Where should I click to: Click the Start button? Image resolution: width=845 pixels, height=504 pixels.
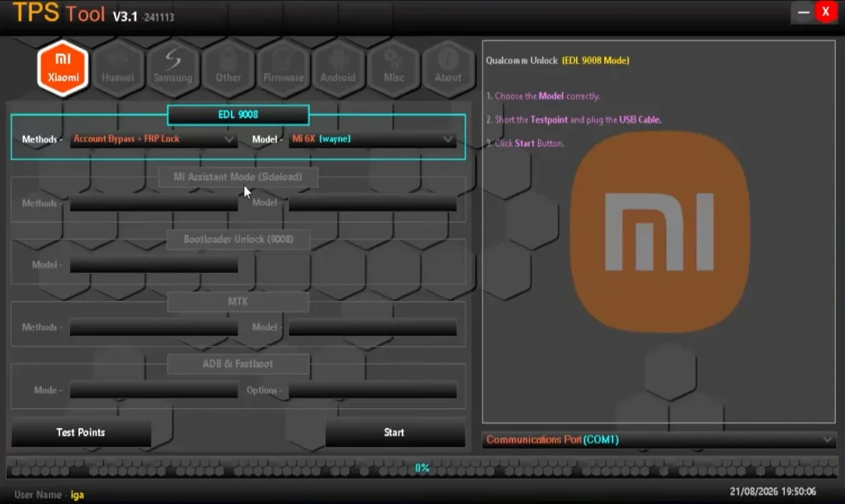coord(394,432)
